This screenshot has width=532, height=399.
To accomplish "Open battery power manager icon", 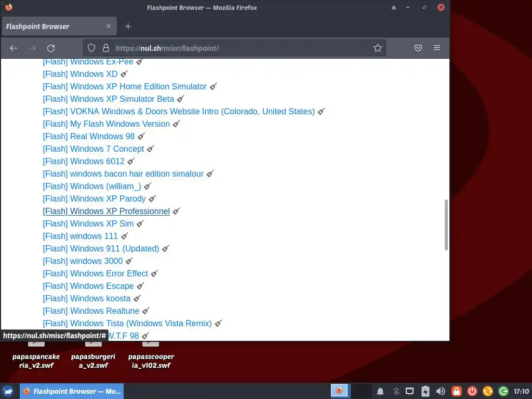I will (x=425, y=392).
